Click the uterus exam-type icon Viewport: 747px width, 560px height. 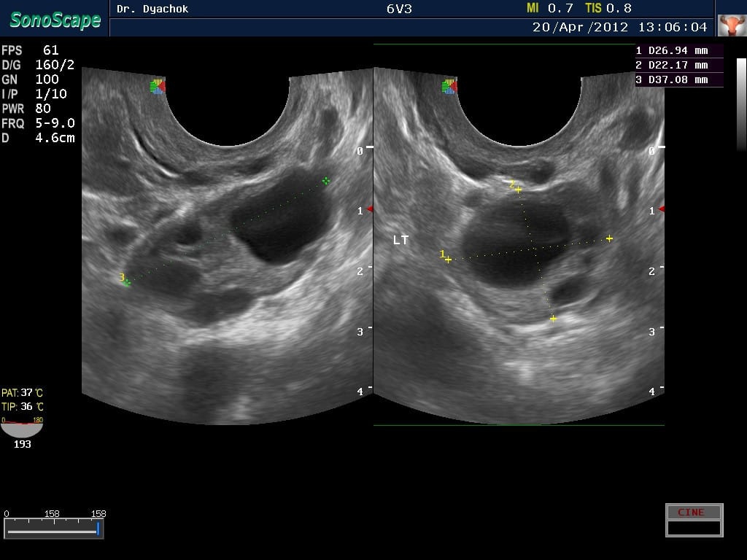[731, 25]
